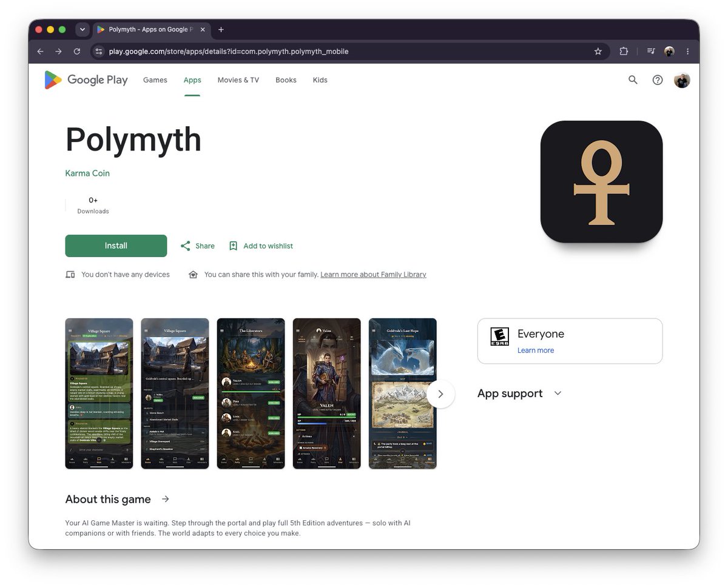
Task: Open the Google Play search icon
Action: (x=633, y=80)
